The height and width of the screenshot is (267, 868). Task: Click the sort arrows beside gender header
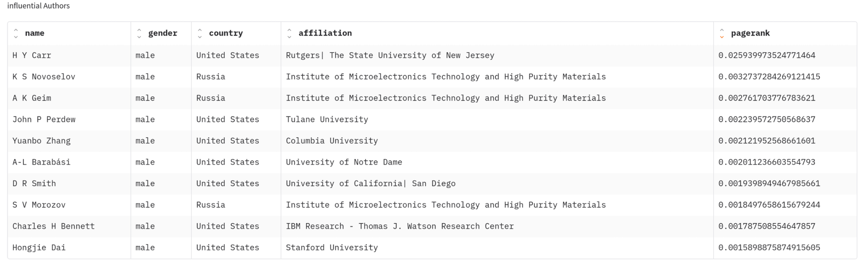tap(139, 33)
